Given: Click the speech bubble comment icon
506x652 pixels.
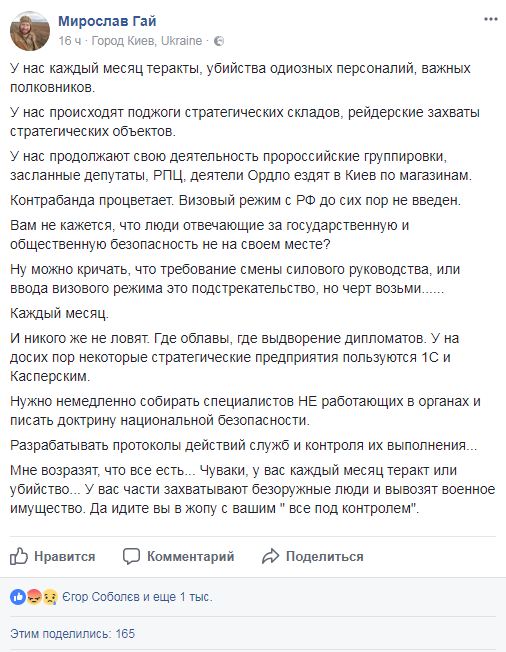Looking at the screenshot, I should coord(131,556).
